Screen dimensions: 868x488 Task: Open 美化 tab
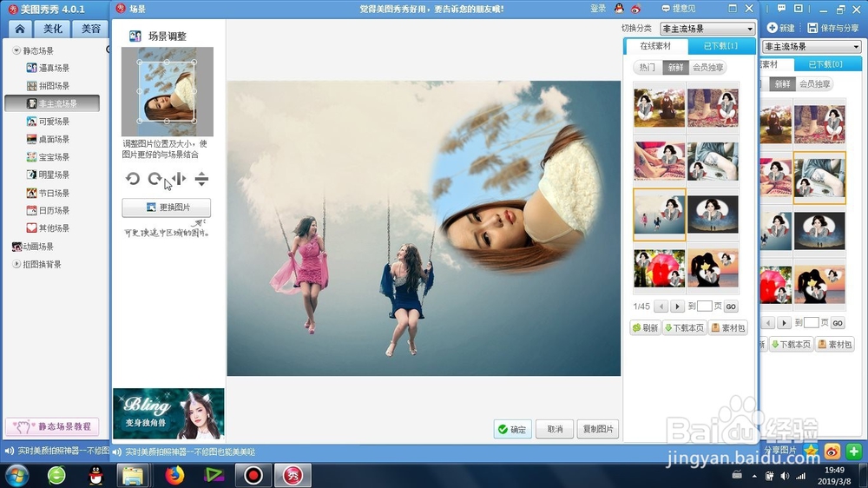coord(53,29)
